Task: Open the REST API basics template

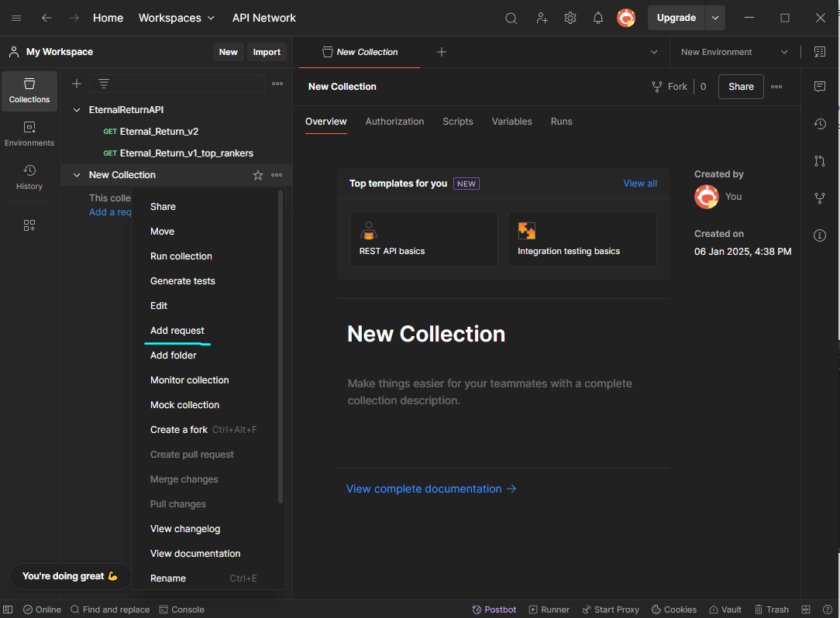Action: pyautogui.click(x=423, y=239)
